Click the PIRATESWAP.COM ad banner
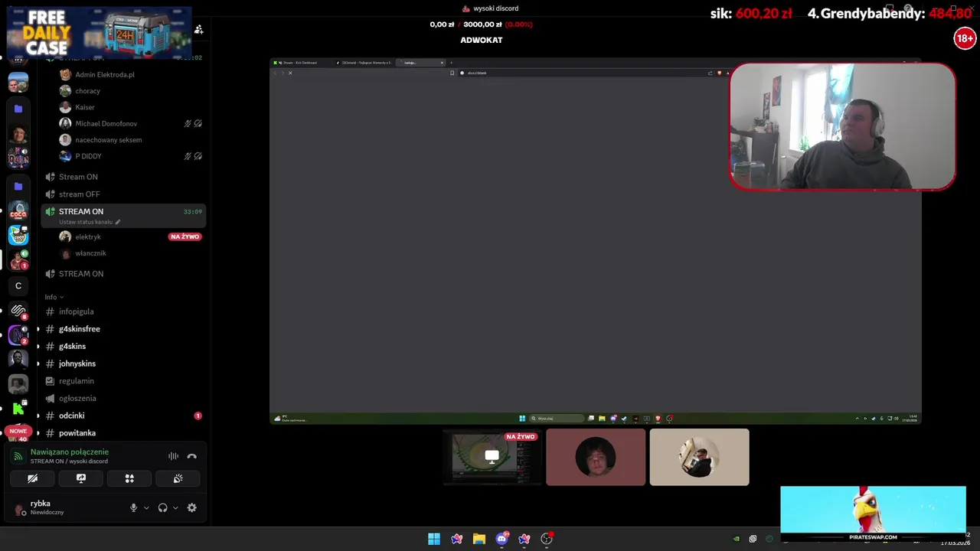Image resolution: width=980 pixels, height=551 pixels. 874,514
